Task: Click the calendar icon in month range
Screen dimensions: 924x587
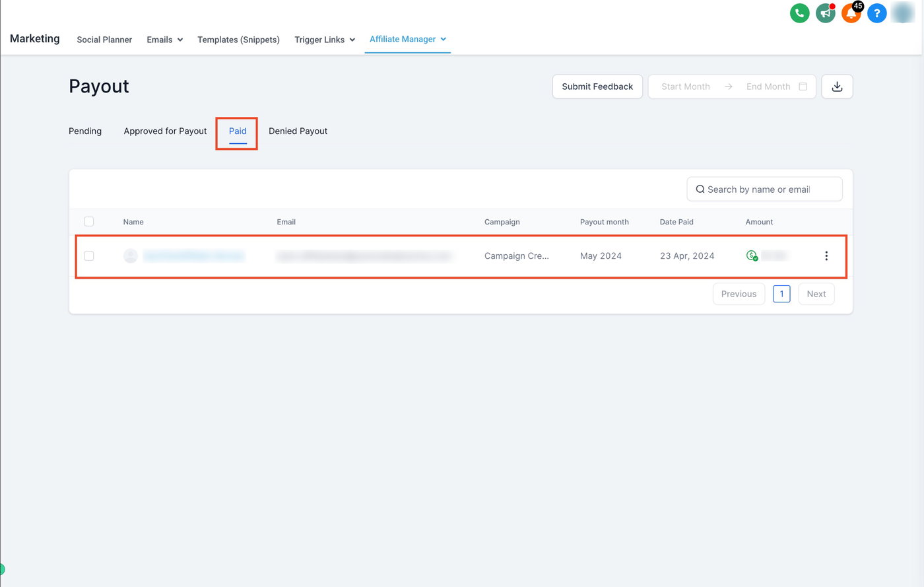Action: click(x=803, y=86)
